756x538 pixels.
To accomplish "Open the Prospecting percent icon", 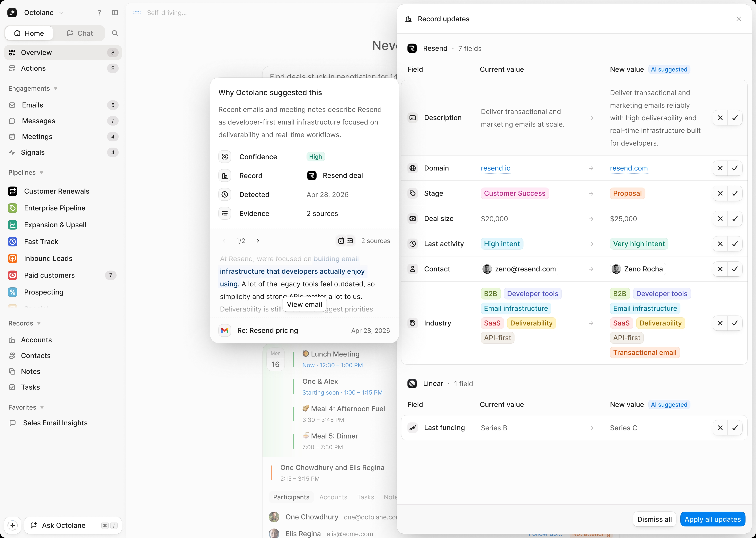I will tap(13, 292).
